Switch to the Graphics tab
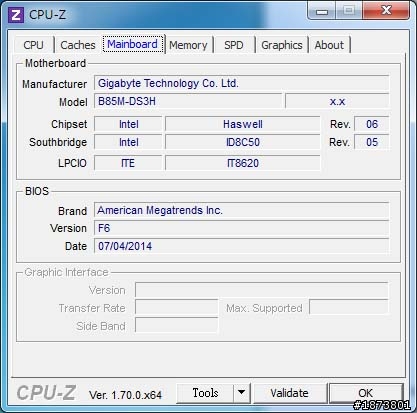This screenshot has height=413, width=417. 282,45
